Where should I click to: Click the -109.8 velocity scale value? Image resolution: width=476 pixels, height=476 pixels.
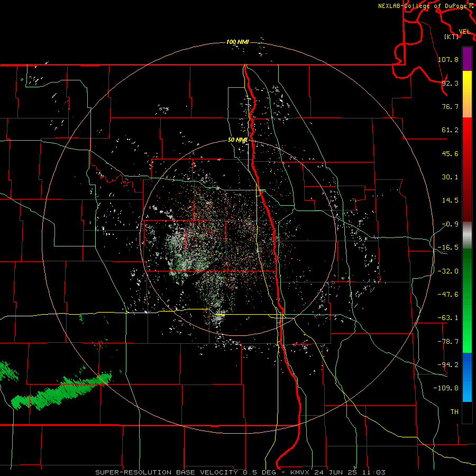tap(446, 388)
